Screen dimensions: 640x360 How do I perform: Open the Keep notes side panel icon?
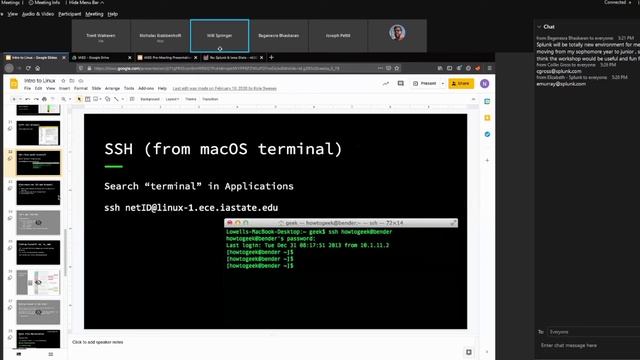coord(487,118)
